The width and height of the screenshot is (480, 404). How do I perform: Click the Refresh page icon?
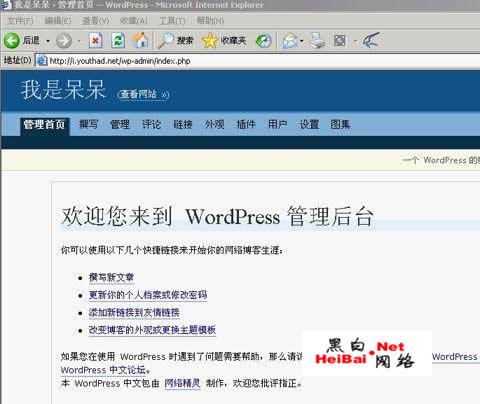pos(118,41)
